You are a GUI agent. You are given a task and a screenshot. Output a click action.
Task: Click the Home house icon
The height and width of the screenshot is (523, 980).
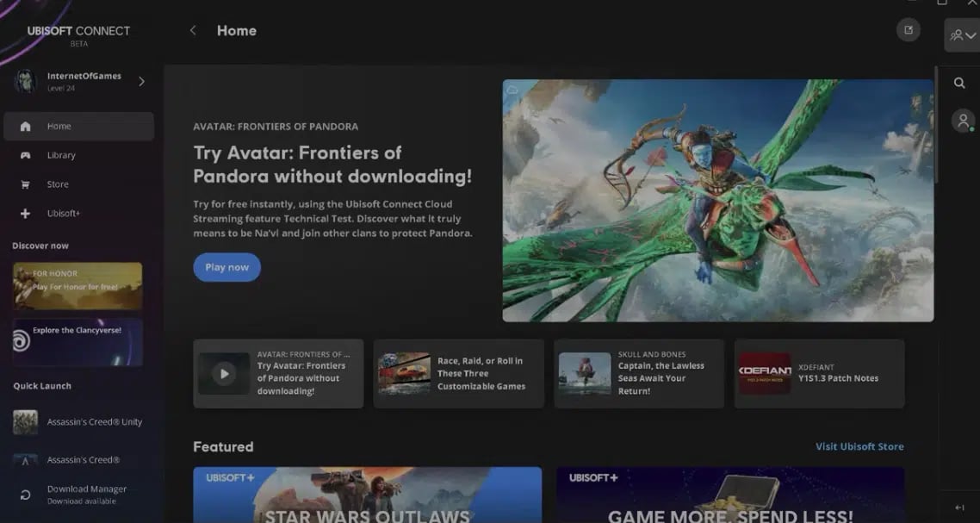click(x=25, y=127)
